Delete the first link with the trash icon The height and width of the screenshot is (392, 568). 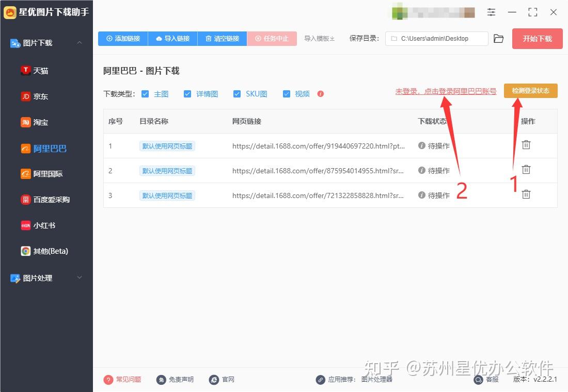coord(526,145)
